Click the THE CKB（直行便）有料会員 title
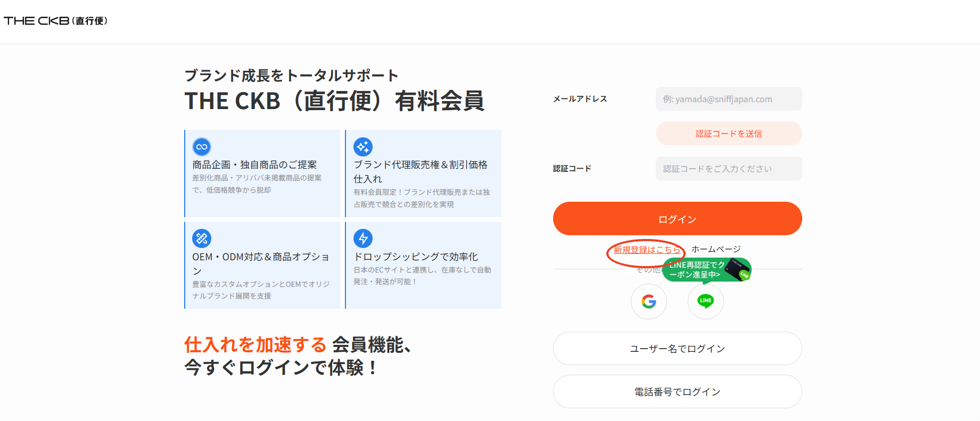This screenshot has width=980, height=421. [334, 101]
